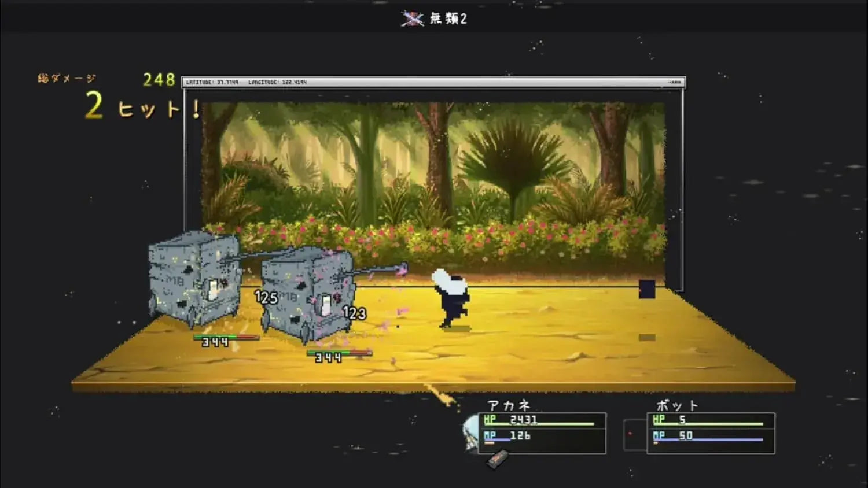868x488 pixels.
Task: Click the 2 ヒット combo counter
Action: tap(143, 106)
